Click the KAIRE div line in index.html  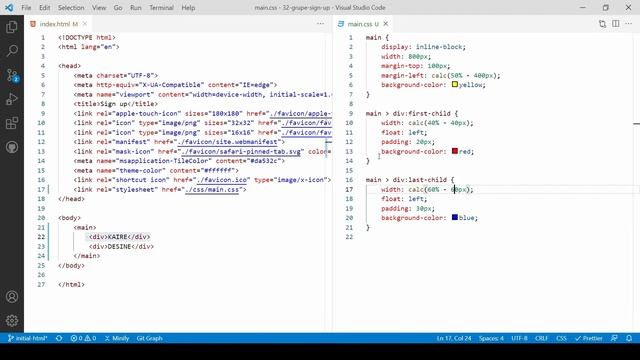pyautogui.click(x=119, y=237)
